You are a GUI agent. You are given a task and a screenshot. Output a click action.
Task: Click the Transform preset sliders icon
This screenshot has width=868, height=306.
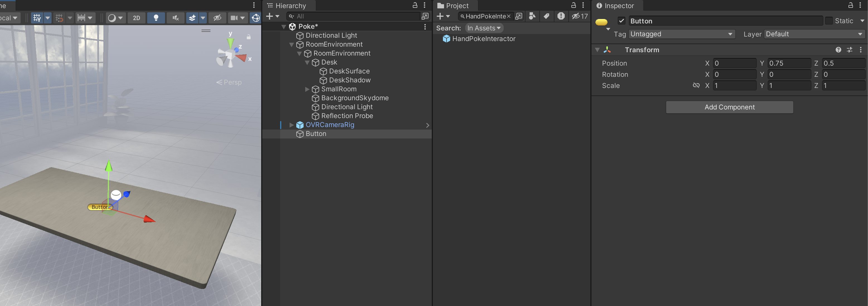[850, 50]
